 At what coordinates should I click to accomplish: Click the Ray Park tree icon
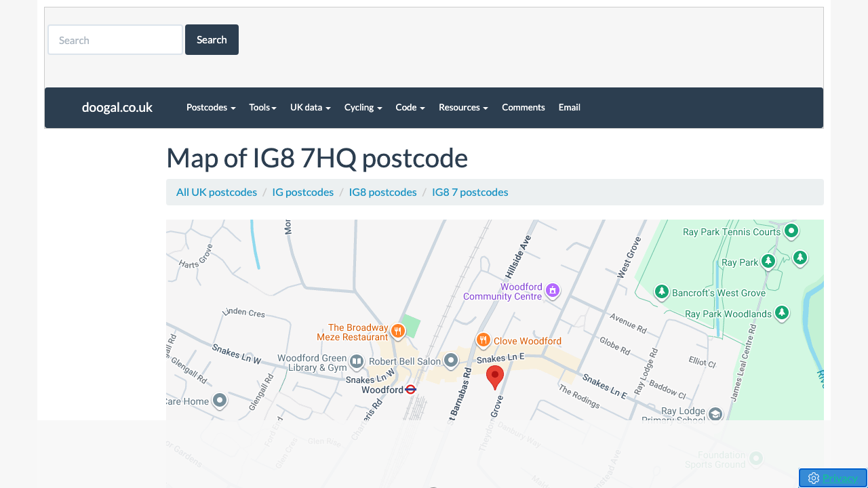(x=768, y=260)
